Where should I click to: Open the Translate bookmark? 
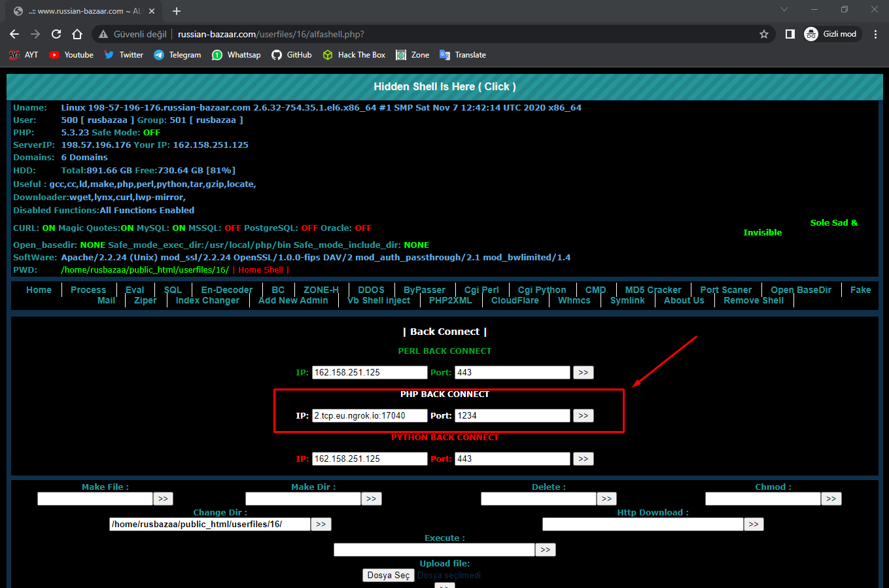(463, 55)
